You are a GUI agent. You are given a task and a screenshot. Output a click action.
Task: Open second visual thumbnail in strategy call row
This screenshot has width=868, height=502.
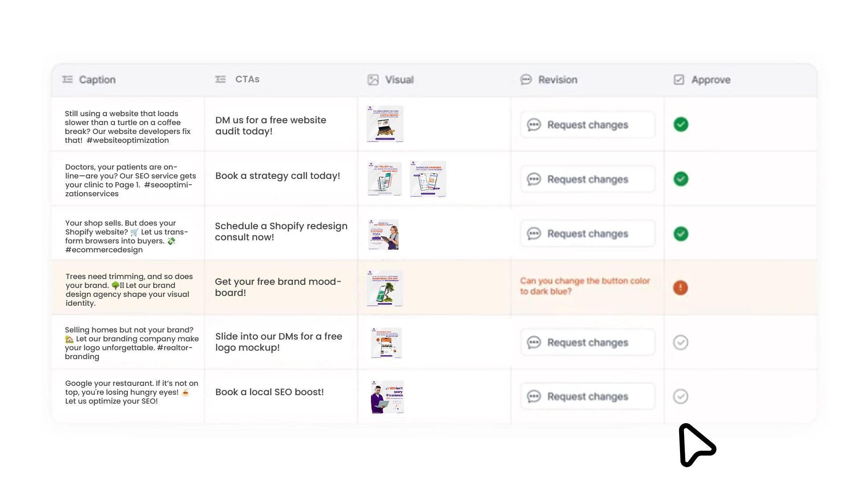pos(428,179)
